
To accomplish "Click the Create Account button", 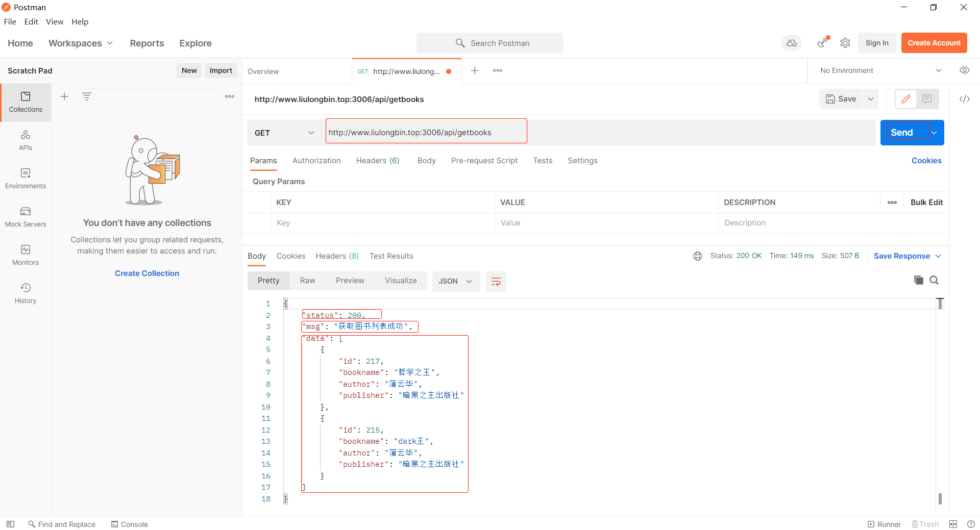I will point(934,43).
